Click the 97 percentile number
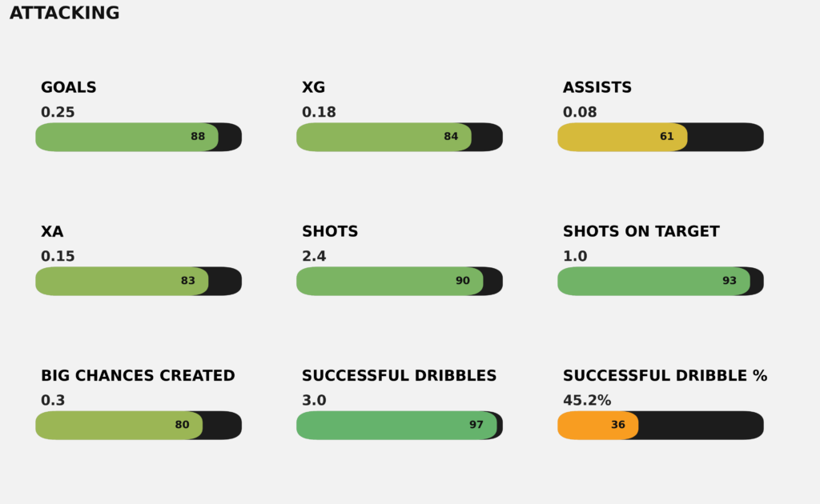This screenshot has width=820, height=504. (476, 425)
